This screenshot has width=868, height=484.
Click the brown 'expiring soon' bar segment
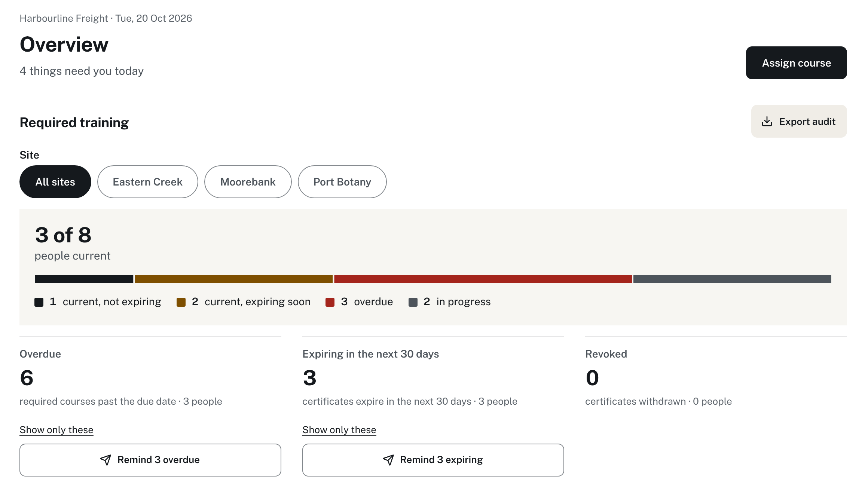pyautogui.click(x=233, y=279)
